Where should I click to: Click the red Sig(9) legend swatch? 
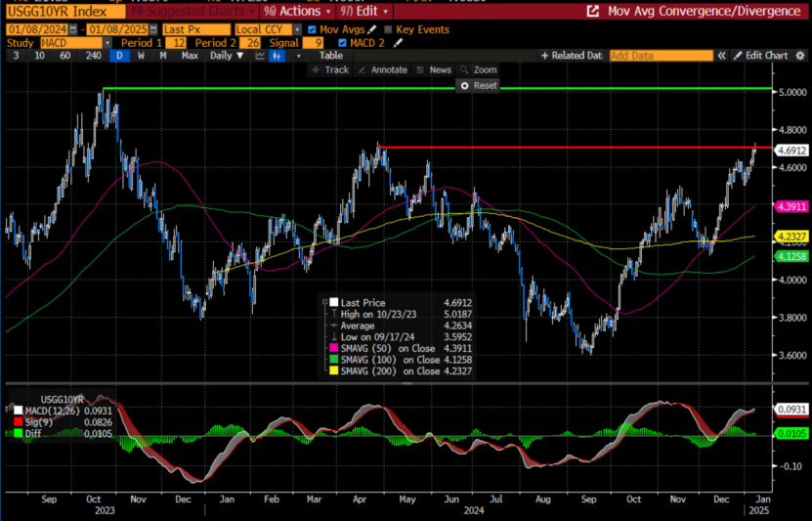18,419
